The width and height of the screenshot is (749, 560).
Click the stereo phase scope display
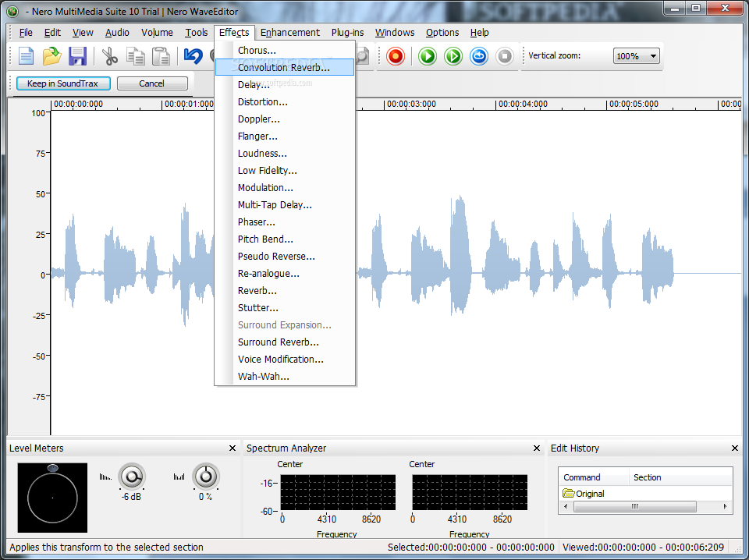52,498
